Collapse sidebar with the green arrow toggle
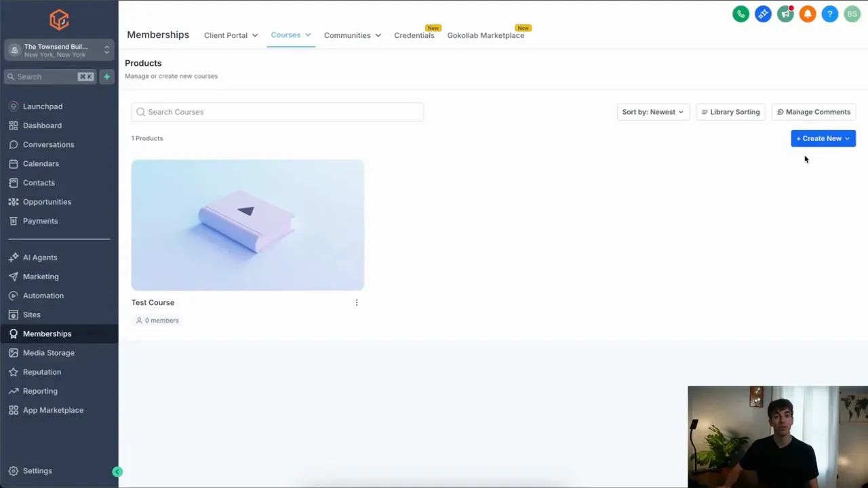This screenshot has height=488, width=868. [117, 472]
